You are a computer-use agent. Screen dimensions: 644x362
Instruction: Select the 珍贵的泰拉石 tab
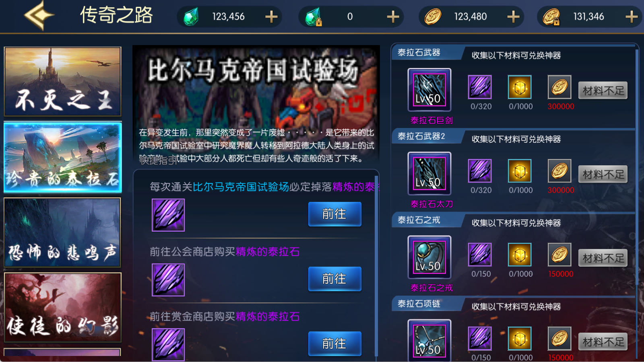pyautogui.click(x=62, y=157)
